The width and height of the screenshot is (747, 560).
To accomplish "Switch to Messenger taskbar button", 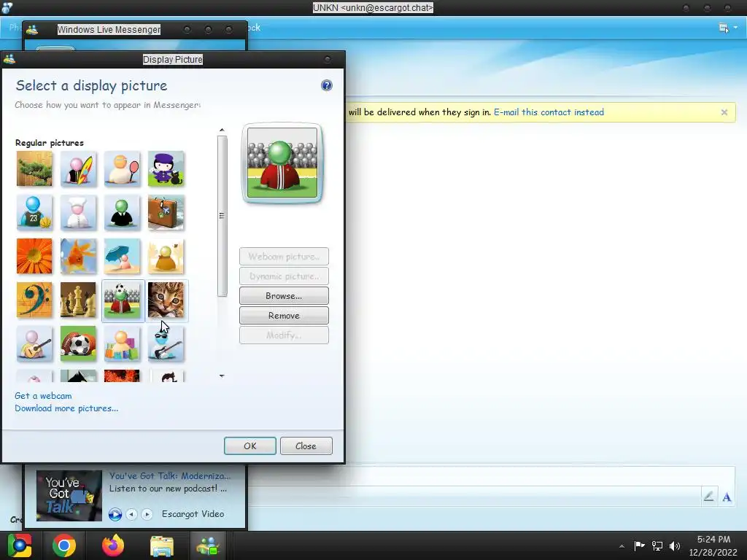I will [208, 545].
